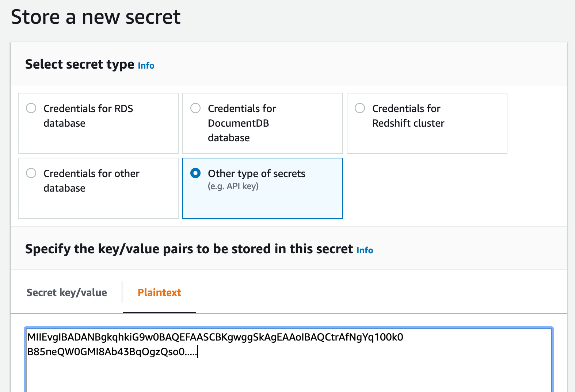Click the selected Other type of secrets radio
Viewport: 575px width, 392px height.
(x=195, y=173)
